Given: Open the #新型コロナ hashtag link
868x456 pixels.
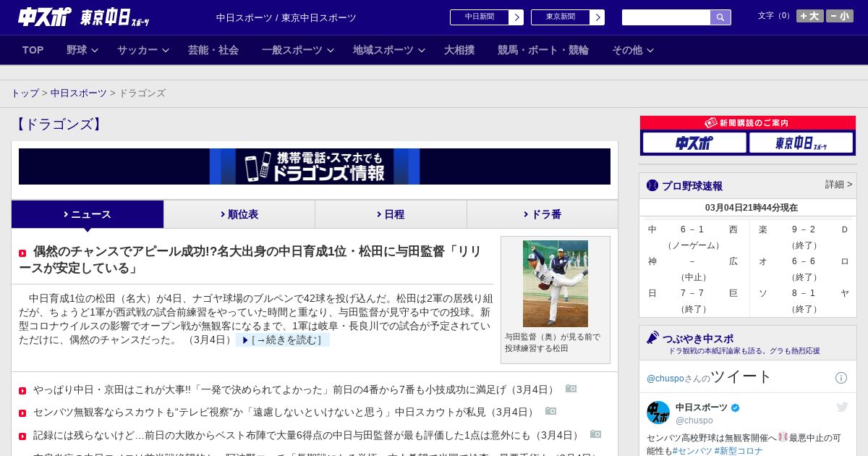Looking at the screenshot, I should (x=739, y=451).
